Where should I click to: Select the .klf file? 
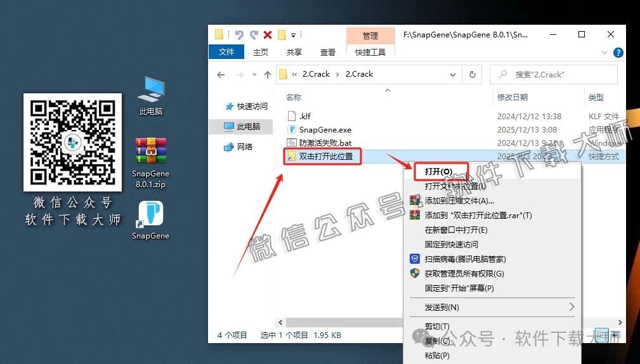pyautogui.click(x=305, y=116)
